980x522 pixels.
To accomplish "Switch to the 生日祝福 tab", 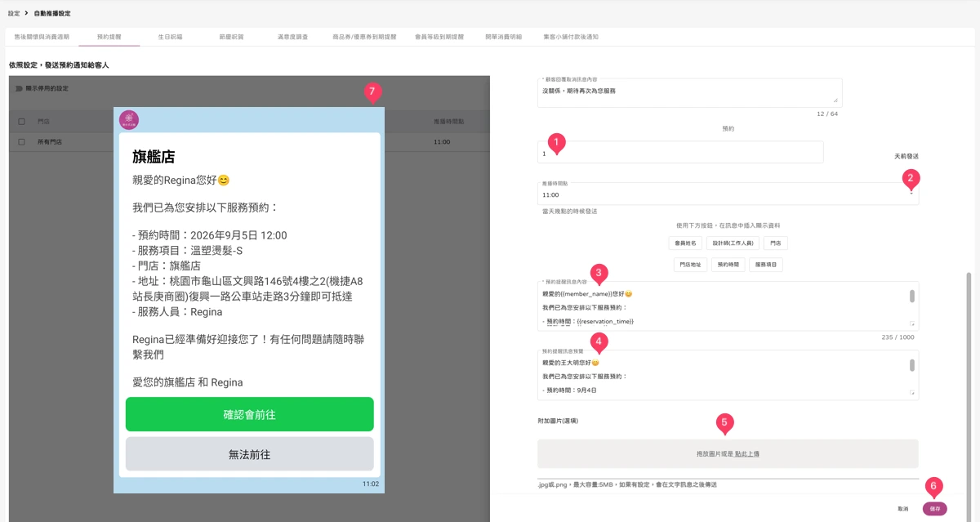I will coord(170,37).
